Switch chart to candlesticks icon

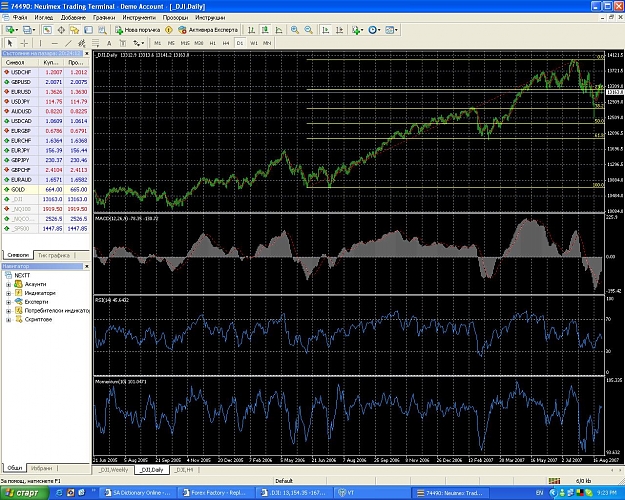click(x=265, y=30)
